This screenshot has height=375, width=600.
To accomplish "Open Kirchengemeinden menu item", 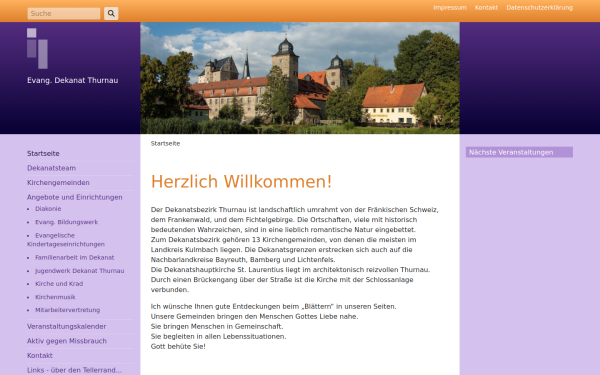I will [58, 183].
